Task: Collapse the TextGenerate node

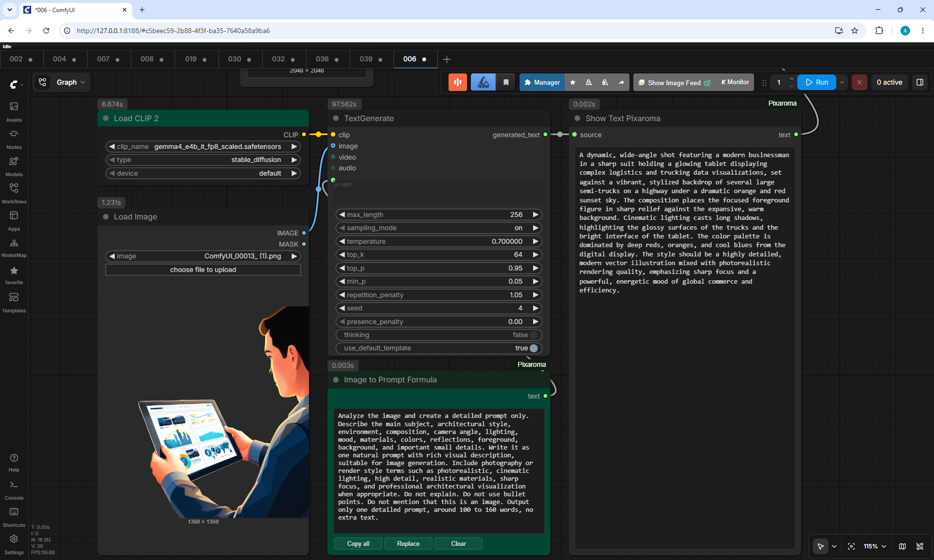Action: (336, 118)
